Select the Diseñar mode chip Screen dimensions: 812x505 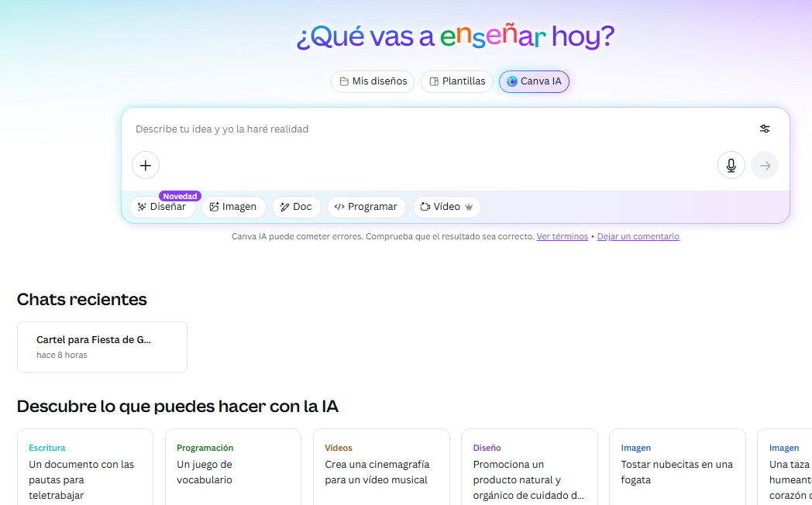(x=162, y=207)
